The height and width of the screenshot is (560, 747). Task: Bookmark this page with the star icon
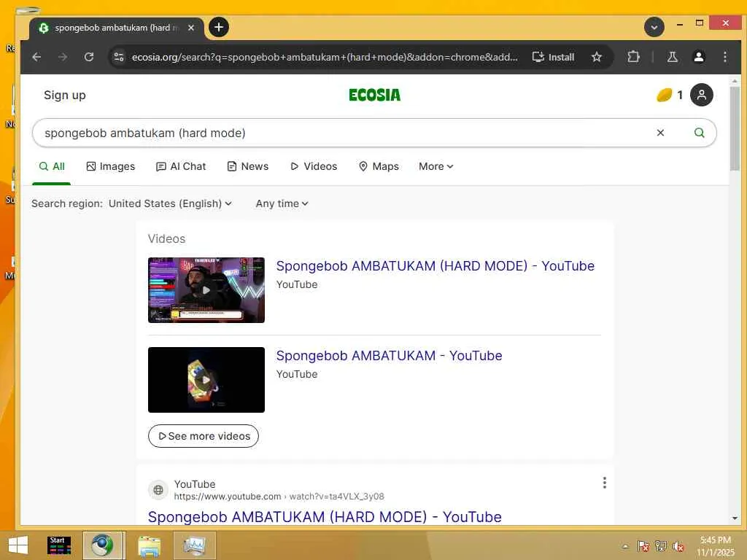coord(597,57)
